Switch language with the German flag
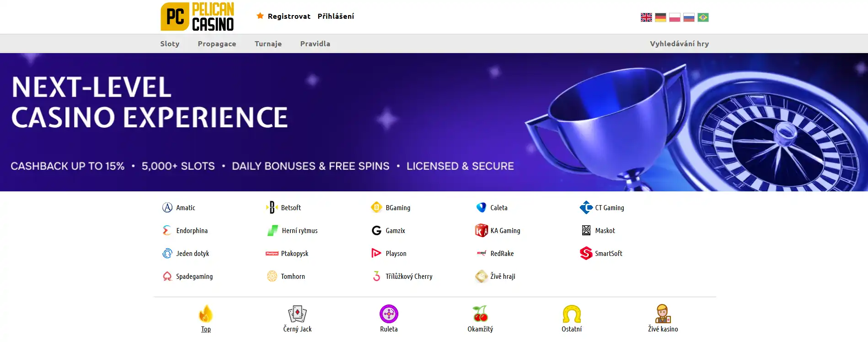Viewport: 868px width, 342px height. tap(660, 17)
